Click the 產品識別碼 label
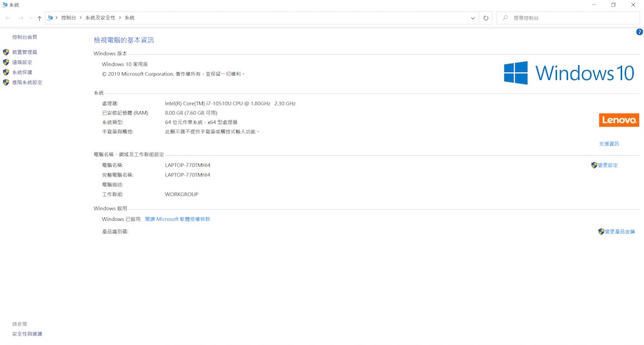This screenshot has width=644, height=345. tap(115, 232)
